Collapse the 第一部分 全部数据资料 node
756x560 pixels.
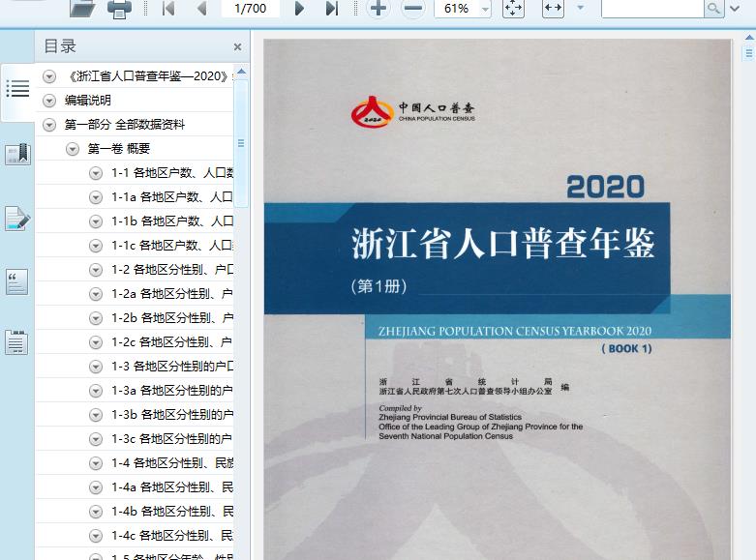tap(49, 125)
